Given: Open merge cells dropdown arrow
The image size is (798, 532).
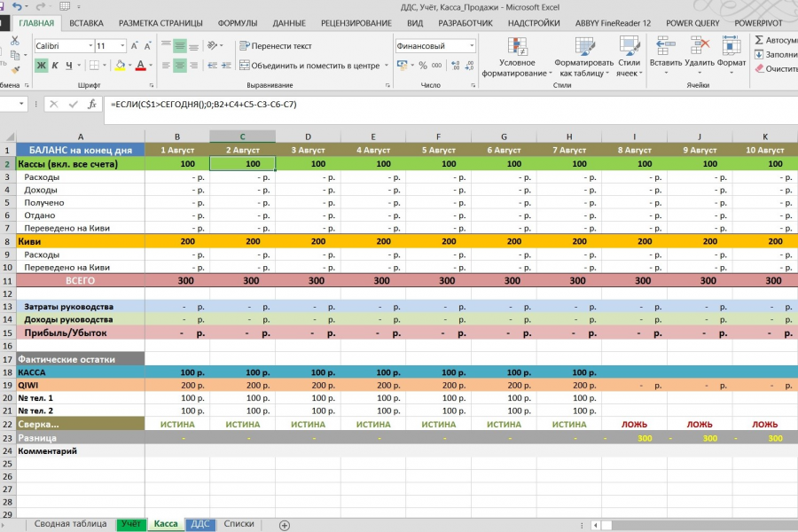Looking at the screenshot, I should [x=387, y=65].
